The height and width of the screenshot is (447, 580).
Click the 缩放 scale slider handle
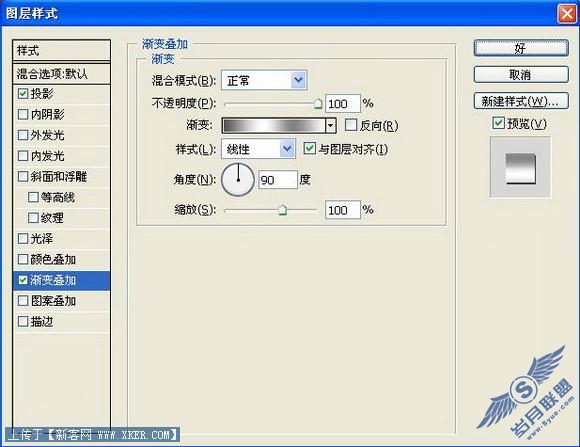282,210
